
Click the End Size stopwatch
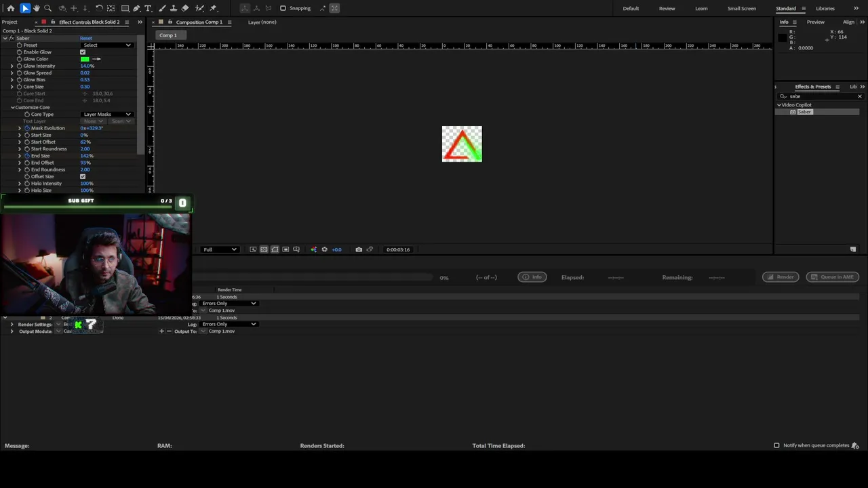click(x=27, y=156)
